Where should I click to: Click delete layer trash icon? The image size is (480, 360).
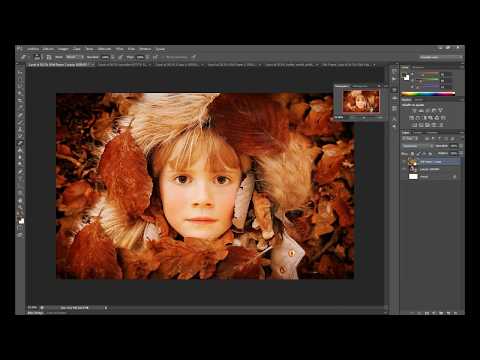coord(456,313)
